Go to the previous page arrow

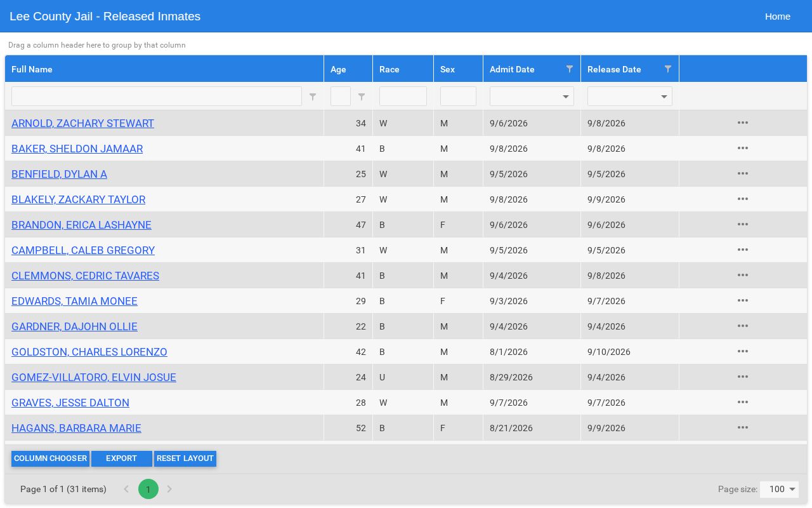[126, 489]
